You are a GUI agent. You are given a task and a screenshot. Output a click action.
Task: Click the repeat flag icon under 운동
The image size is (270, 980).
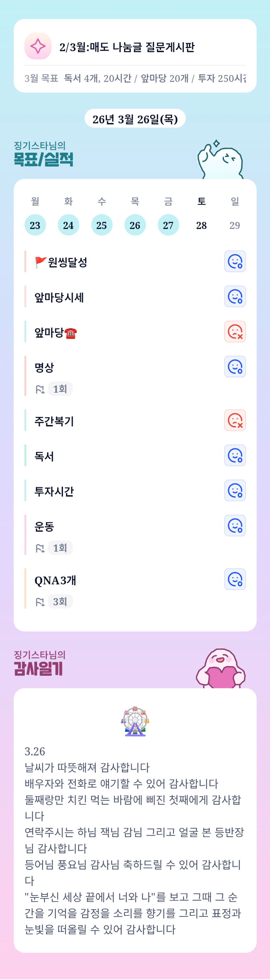40,548
